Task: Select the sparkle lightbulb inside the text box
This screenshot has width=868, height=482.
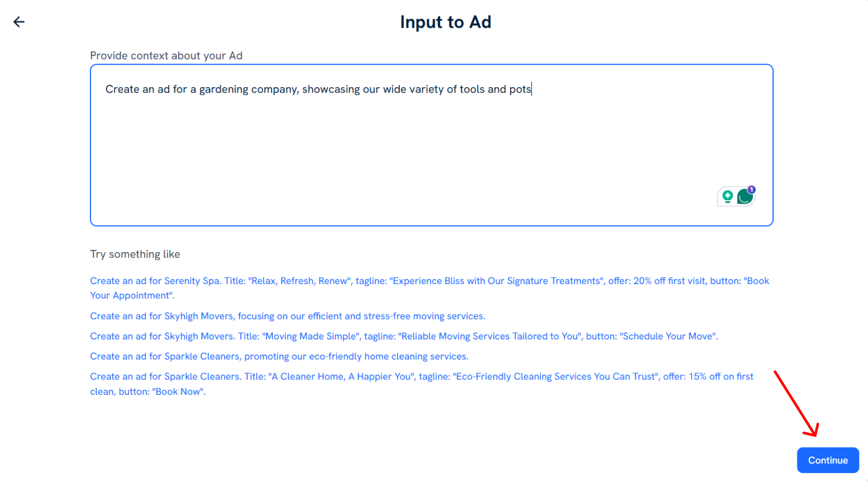Action: (727, 196)
